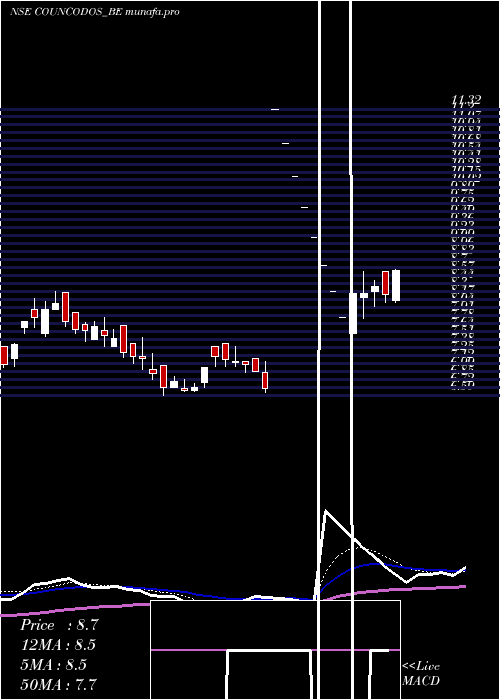Viewport: 500px width, 700px height.
Task: Click the peak of the white moving-average line
Action: (x=326, y=510)
